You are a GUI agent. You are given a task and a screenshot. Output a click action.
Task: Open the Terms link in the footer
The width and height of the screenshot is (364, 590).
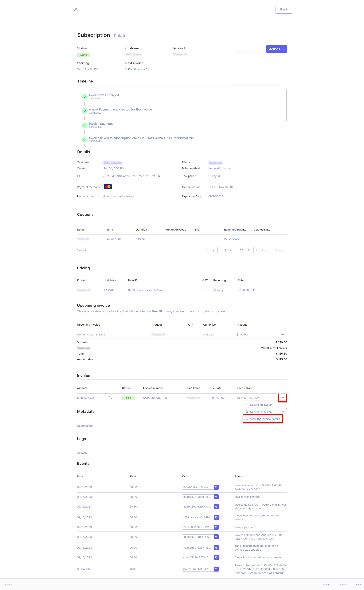[326, 584]
